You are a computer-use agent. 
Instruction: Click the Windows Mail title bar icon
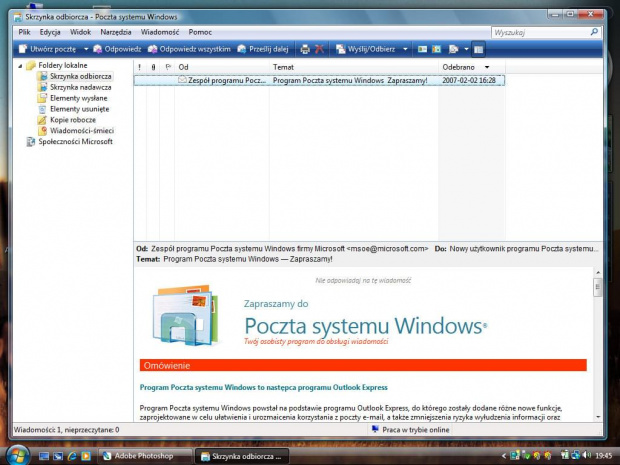tap(18, 17)
